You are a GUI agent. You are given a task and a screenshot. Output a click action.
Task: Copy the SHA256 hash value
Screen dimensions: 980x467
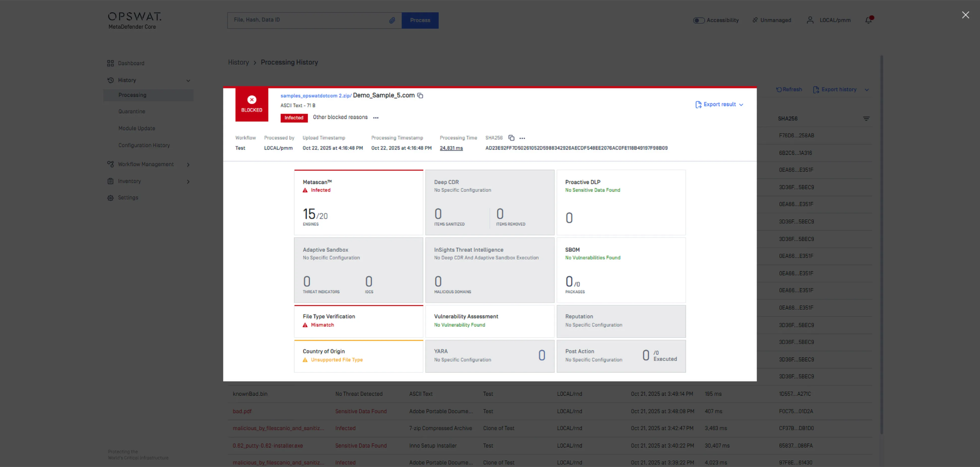(511, 138)
